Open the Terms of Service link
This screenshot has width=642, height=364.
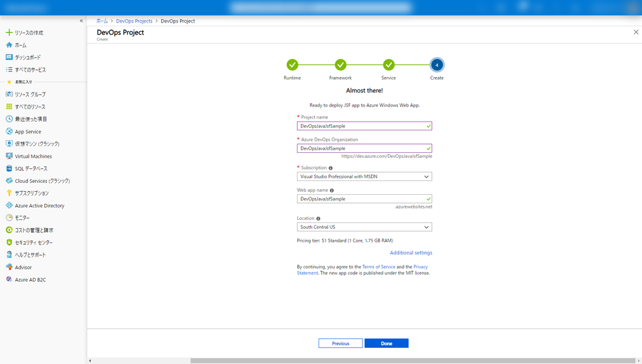(x=379, y=267)
